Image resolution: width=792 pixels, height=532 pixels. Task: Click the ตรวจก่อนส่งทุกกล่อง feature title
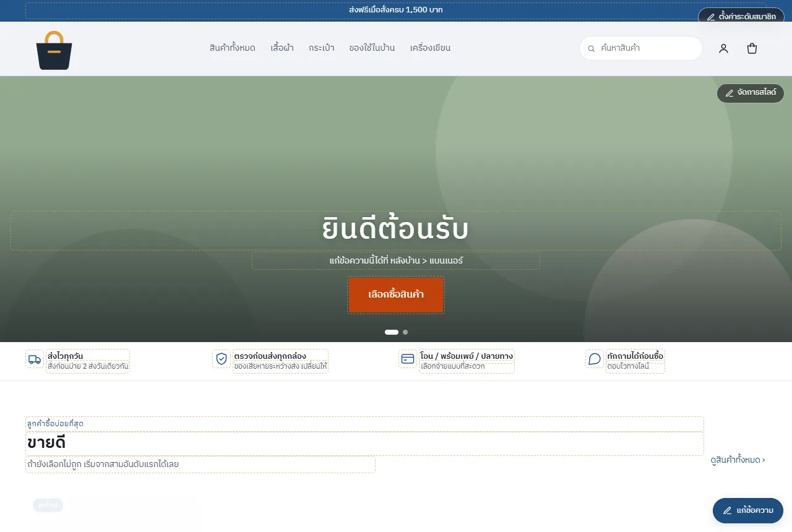[x=270, y=356]
